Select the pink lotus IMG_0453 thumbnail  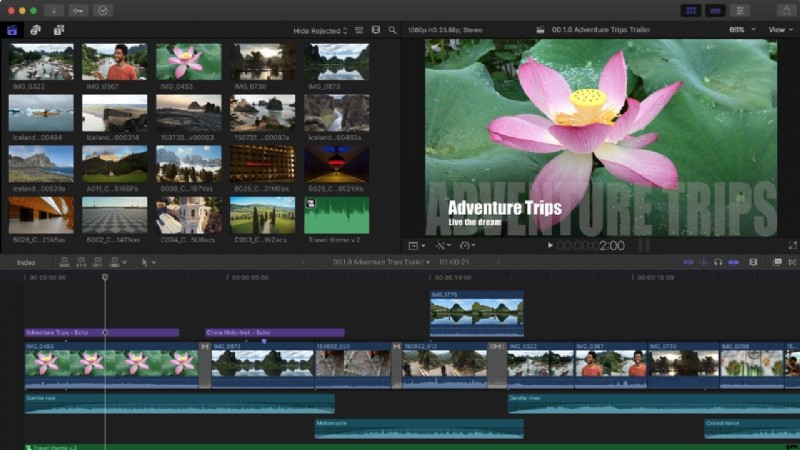click(x=188, y=62)
